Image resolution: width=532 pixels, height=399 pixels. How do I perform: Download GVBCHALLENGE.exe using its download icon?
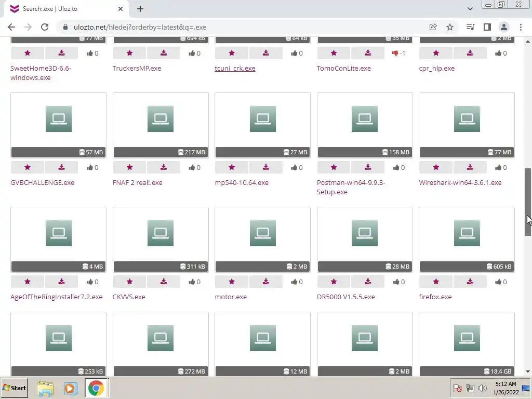tap(61, 167)
